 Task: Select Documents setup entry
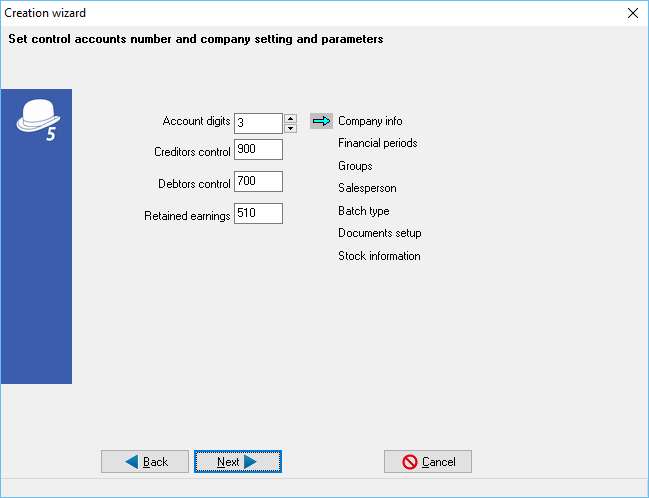[379, 233]
